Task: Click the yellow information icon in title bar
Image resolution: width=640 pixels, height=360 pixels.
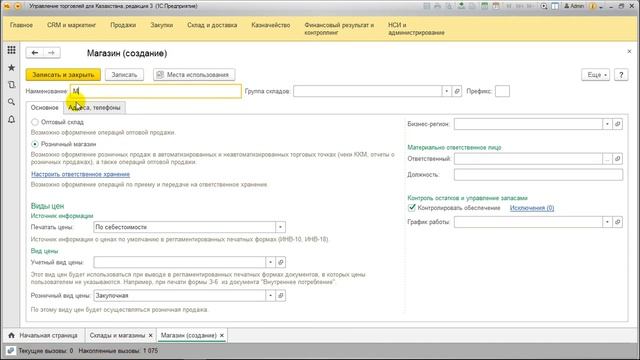Action: point(593,6)
